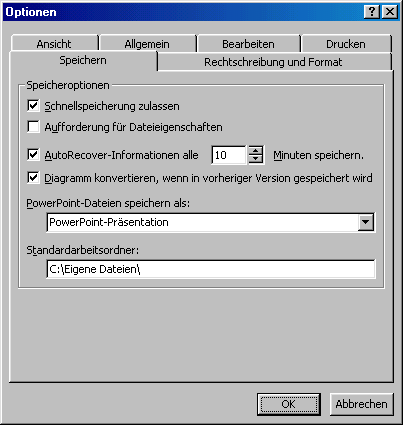The width and height of the screenshot is (403, 425).
Task: Show the Drucken tab
Action: 346,44
